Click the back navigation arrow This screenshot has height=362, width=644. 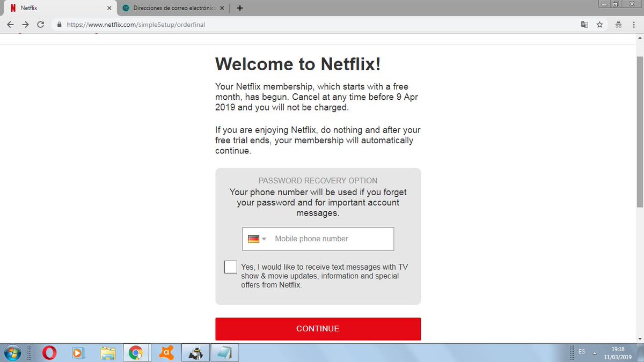click(10, 24)
